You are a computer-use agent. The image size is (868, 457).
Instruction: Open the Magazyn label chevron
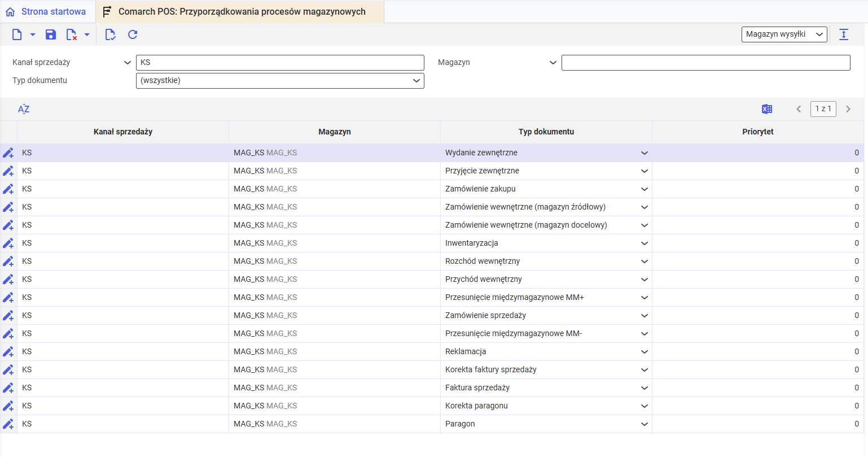(x=553, y=63)
